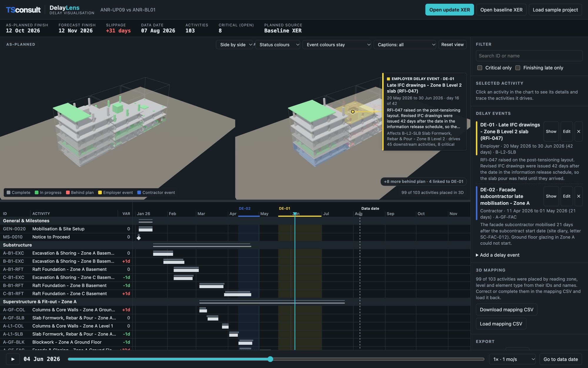The height and width of the screenshot is (368, 588).
Task: Enable the Critical only checkbox
Action: pyautogui.click(x=480, y=68)
